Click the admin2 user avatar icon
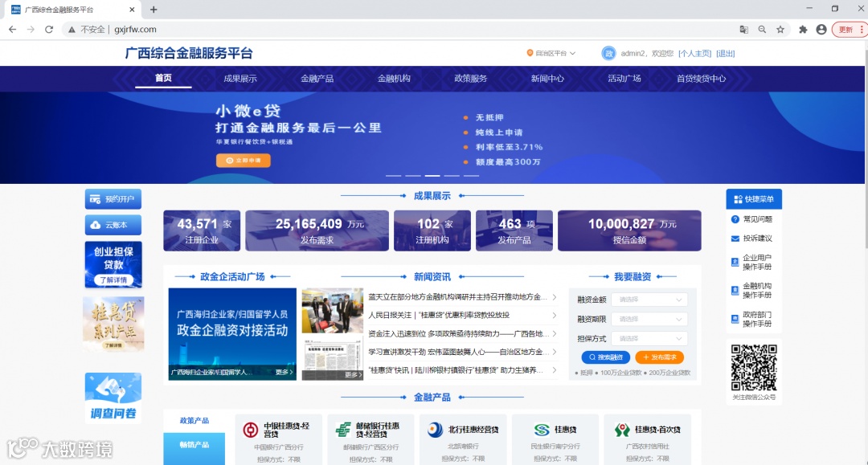Image resolution: width=868 pixels, height=465 pixels. pyautogui.click(x=608, y=53)
